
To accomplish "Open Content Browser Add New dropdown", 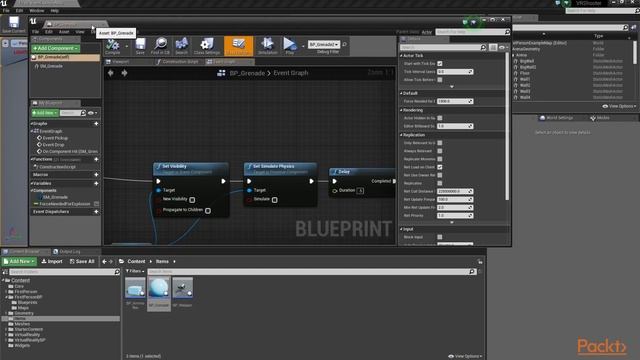I will (20, 262).
